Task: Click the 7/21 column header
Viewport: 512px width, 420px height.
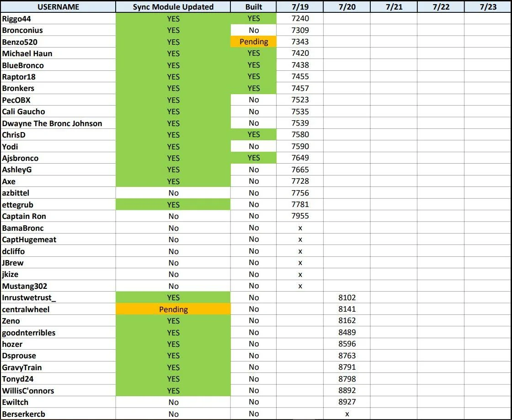Action: tap(394, 7)
